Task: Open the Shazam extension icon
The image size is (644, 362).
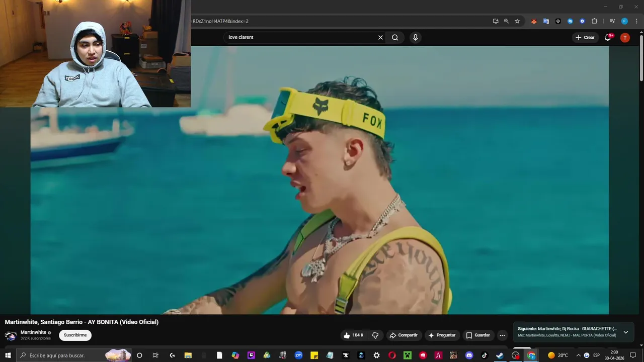Action: click(570, 21)
